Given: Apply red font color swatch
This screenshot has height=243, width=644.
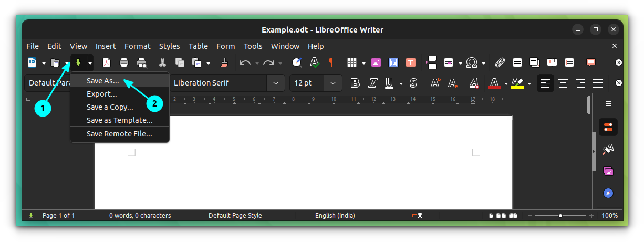Looking at the screenshot, I should [494, 83].
